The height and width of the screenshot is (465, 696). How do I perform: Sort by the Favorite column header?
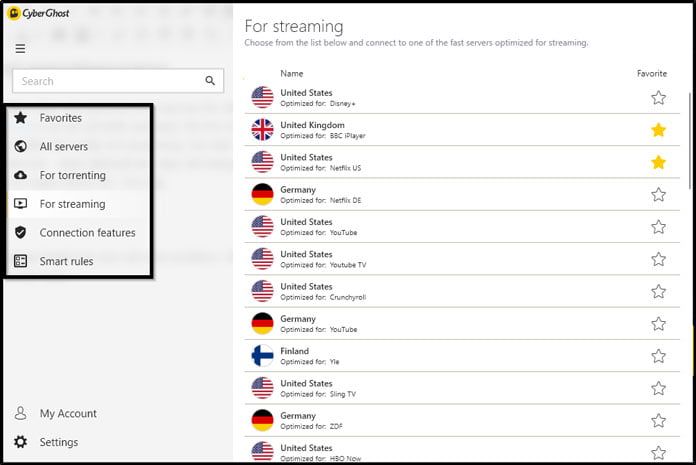pos(652,74)
